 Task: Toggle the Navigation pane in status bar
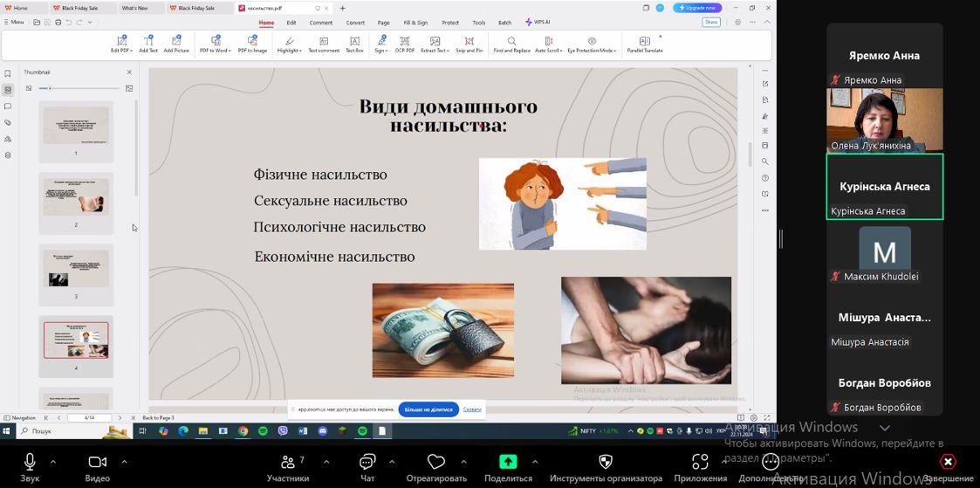coord(20,417)
